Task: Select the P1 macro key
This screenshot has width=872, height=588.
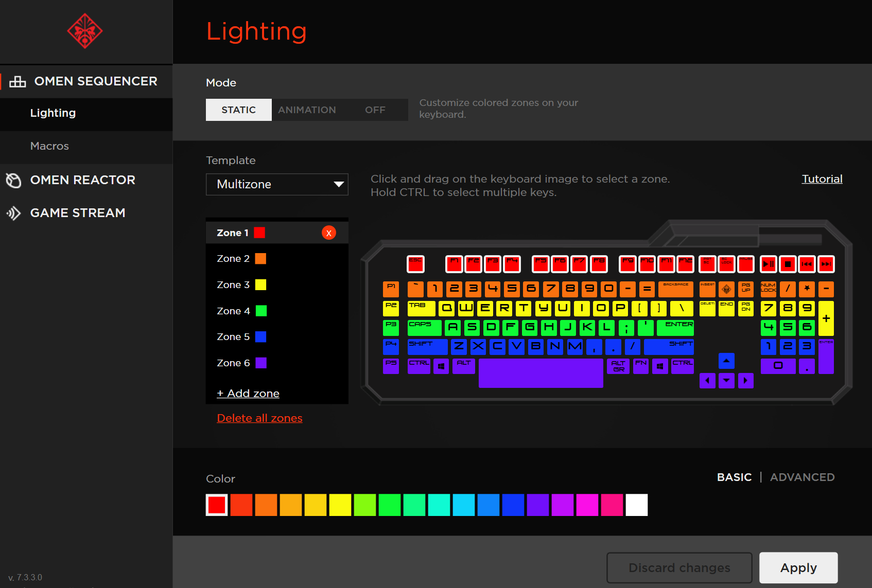Action: (391, 289)
